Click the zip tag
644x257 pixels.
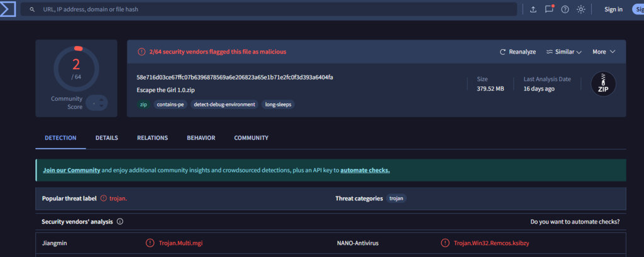pos(143,105)
